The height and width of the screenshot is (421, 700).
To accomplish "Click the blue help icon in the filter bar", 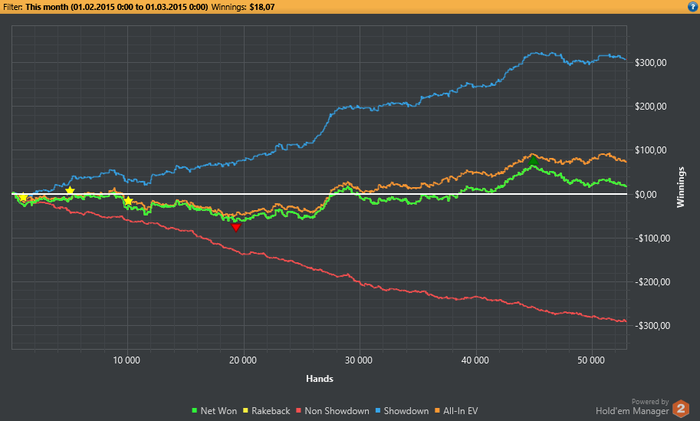I will click(693, 7).
